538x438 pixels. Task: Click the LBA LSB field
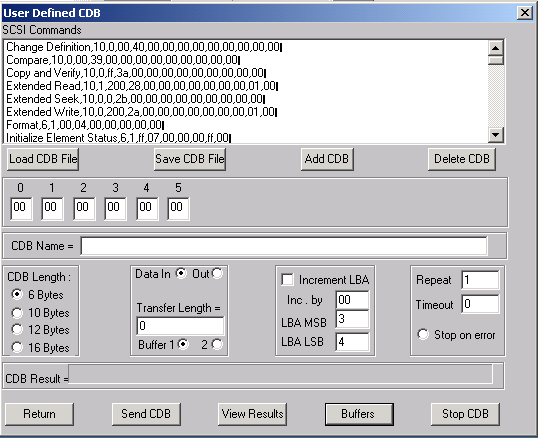click(352, 342)
